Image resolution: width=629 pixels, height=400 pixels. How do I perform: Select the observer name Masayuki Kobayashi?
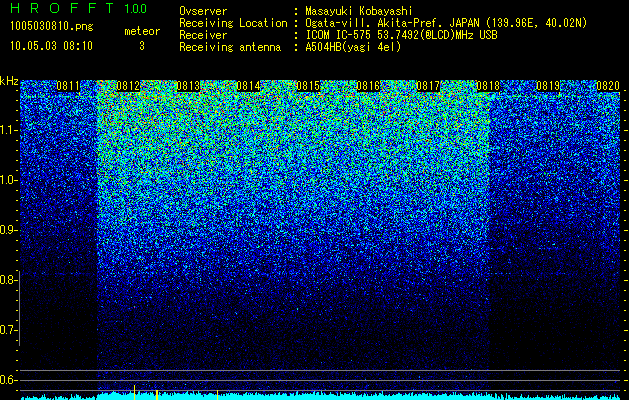[359, 11]
